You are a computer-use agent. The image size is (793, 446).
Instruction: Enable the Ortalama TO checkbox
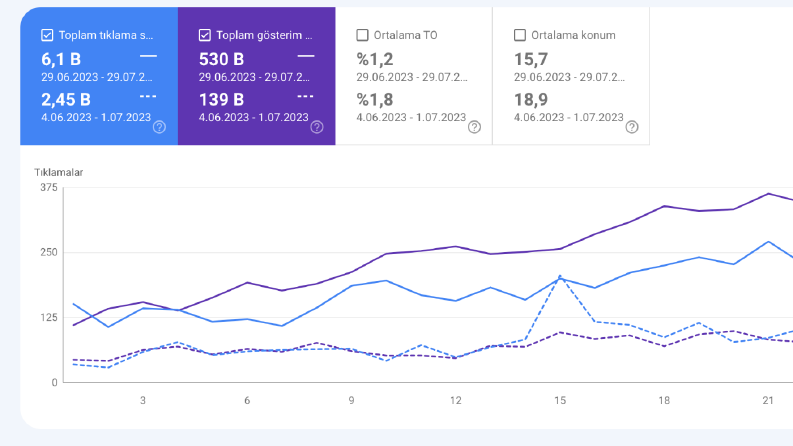[362, 35]
